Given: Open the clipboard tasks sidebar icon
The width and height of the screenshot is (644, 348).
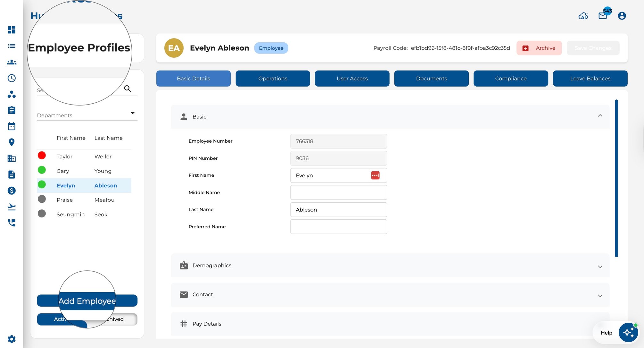Looking at the screenshot, I should [x=12, y=110].
